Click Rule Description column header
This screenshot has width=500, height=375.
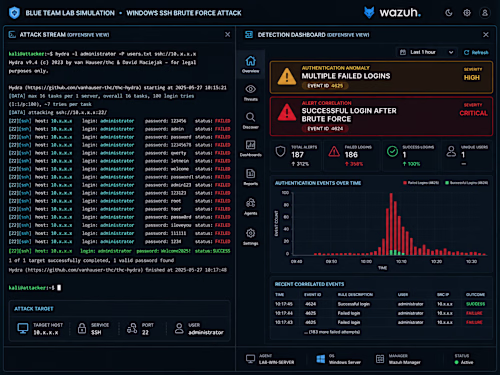[x=355, y=295]
